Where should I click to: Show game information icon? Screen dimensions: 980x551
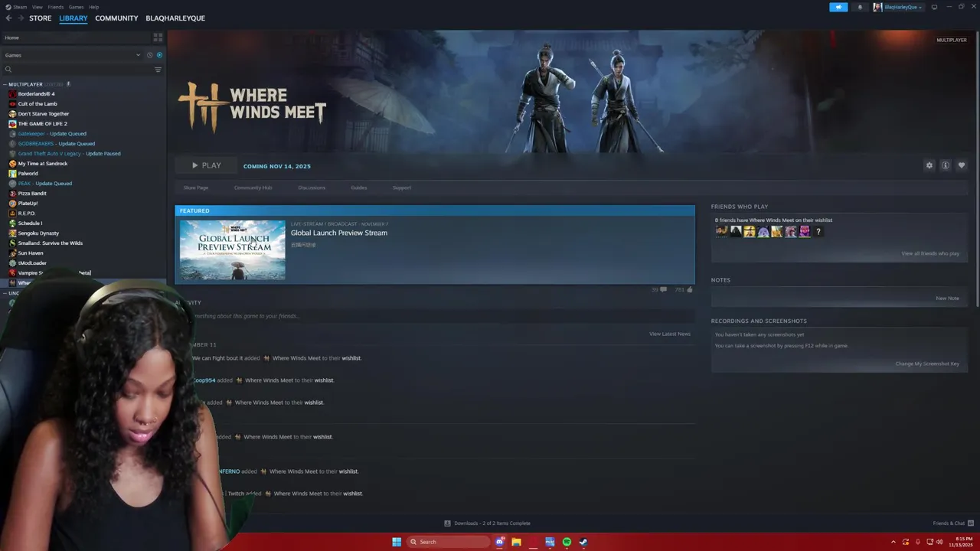coord(946,165)
